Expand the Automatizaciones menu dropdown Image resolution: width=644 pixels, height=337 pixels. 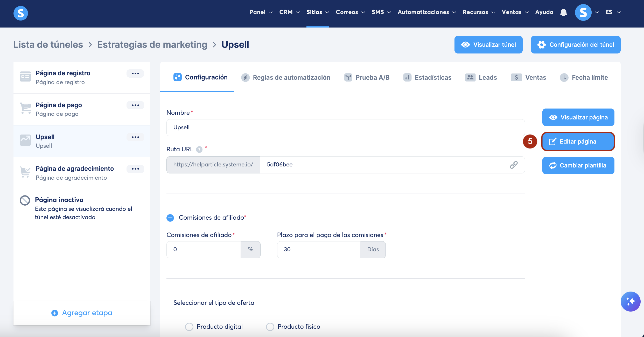[427, 12]
